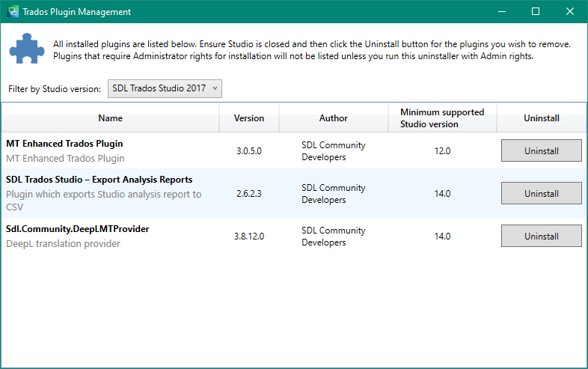Click the Minimum supported Studio version header
588x369 pixels.
442,118
